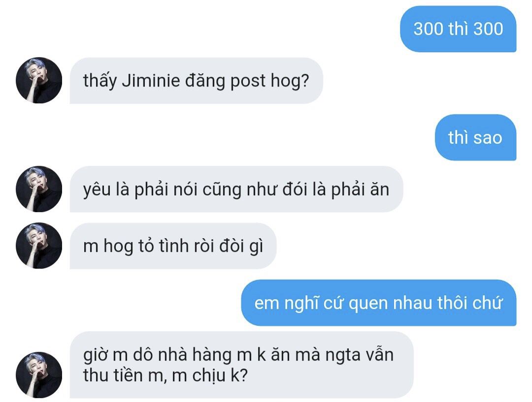Click the first '300' in top bubble
This screenshot has height=402, width=532.
click(429, 29)
